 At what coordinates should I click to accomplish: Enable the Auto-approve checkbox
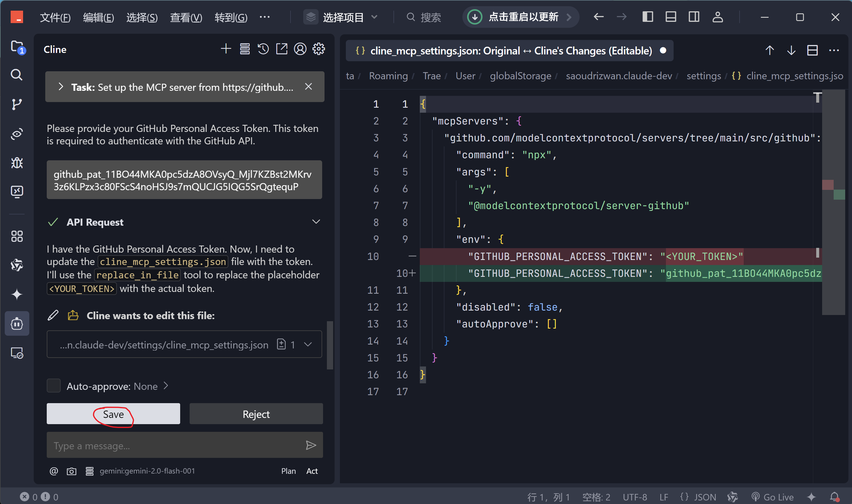(54, 386)
